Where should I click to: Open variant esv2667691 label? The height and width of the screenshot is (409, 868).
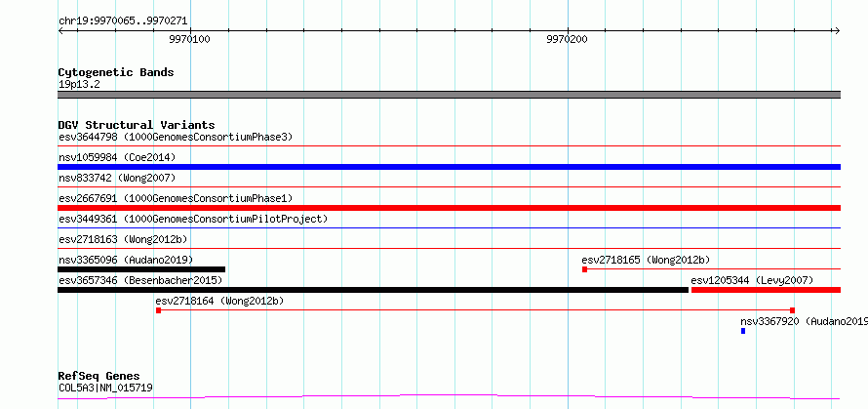(176, 198)
